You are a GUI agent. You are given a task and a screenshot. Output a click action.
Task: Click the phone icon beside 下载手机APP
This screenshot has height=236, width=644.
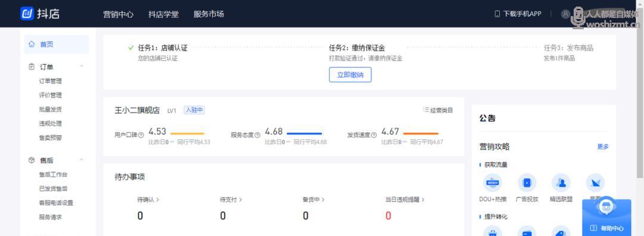click(x=497, y=14)
